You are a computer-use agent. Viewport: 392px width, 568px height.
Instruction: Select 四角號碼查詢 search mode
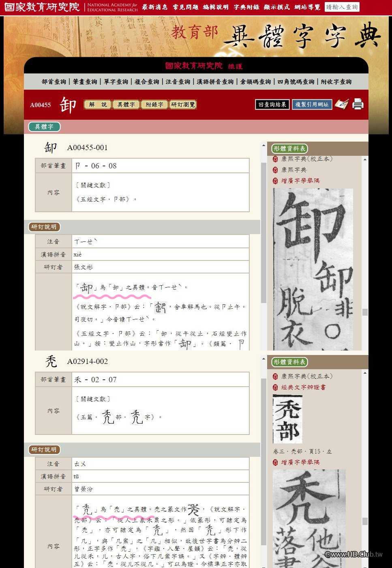(x=296, y=82)
